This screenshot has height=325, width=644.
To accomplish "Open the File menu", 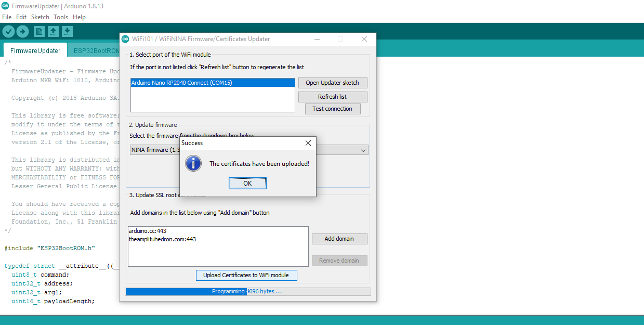I will 7,17.
